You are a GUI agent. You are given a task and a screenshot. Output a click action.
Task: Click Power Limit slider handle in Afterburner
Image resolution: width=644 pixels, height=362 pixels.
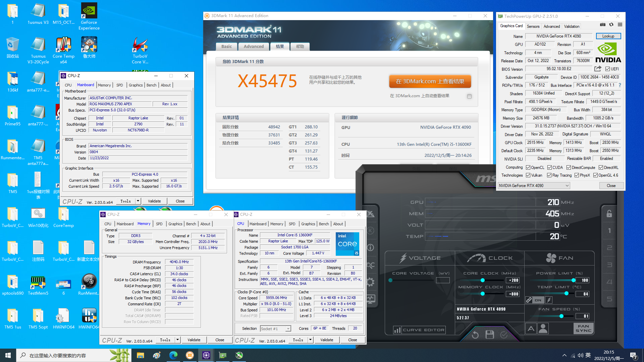[573, 280]
